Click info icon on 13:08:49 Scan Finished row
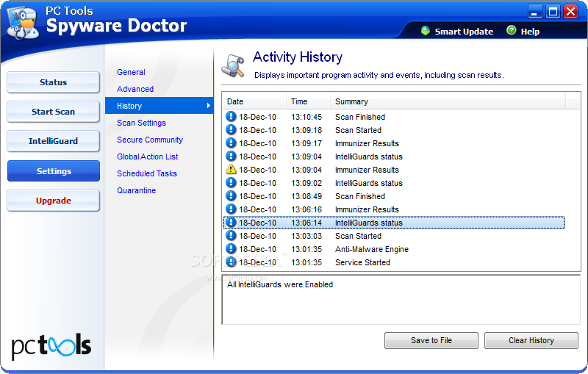 [231, 195]
